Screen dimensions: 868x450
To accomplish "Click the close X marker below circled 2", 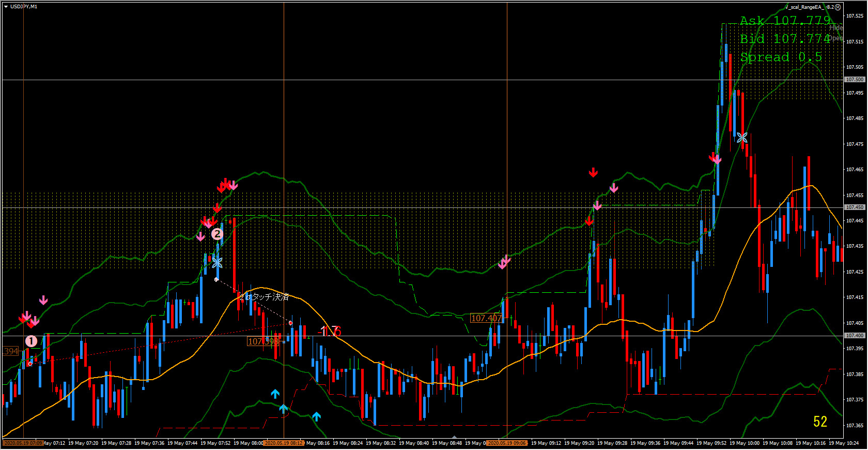I will [x=217, y=262].
